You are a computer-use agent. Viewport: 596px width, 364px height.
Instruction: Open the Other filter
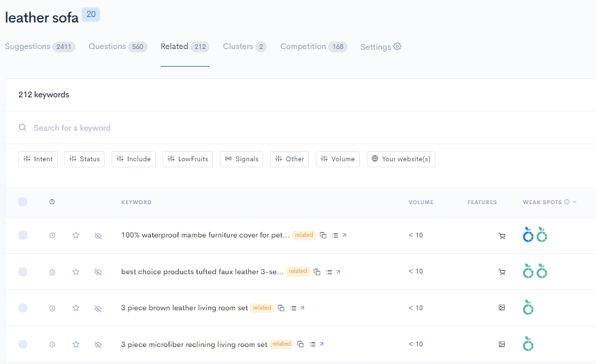click(x=290, y=159)
